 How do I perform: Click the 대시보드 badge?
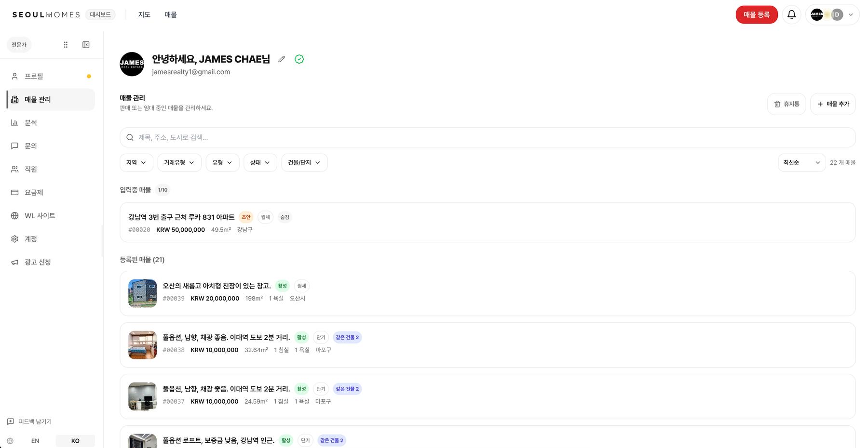(100, 14)
